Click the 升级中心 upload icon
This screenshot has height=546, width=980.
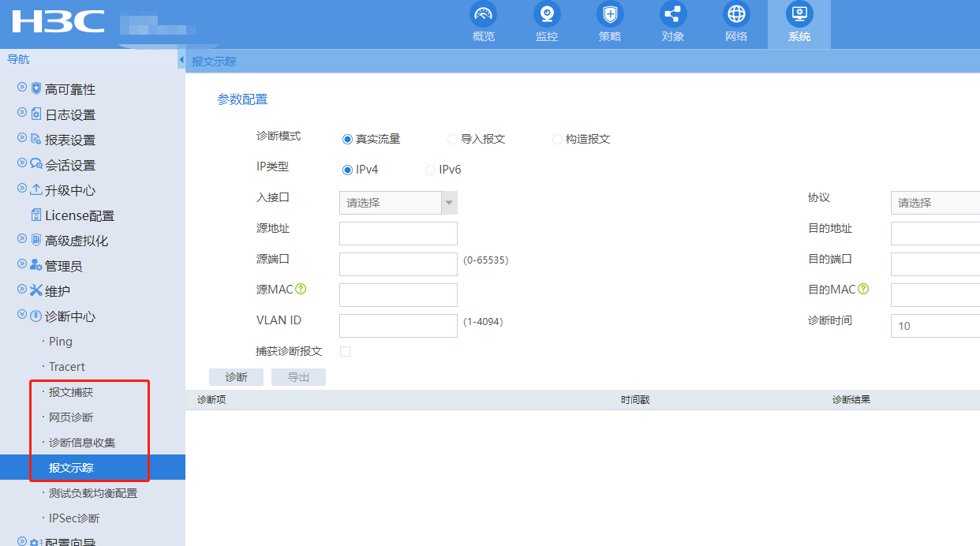[x=36, y=189]
